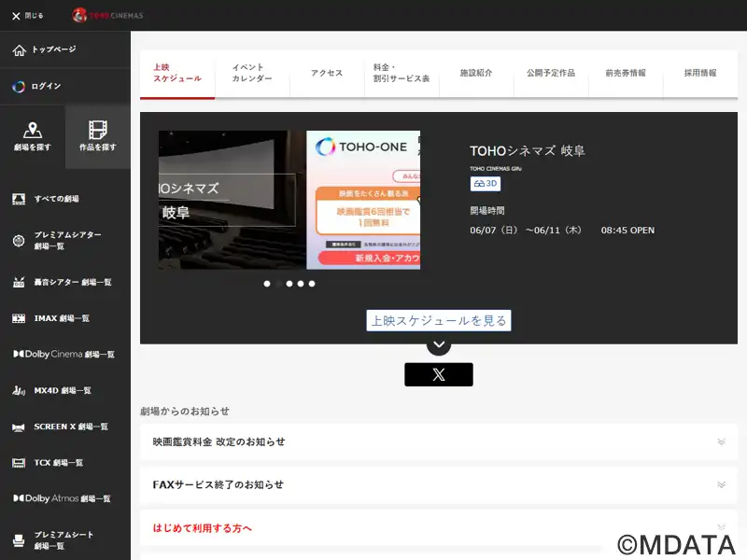Switch to 公開予定作品 tab
The width and height of the screenshot is (747, 560).
click(551, 74)
